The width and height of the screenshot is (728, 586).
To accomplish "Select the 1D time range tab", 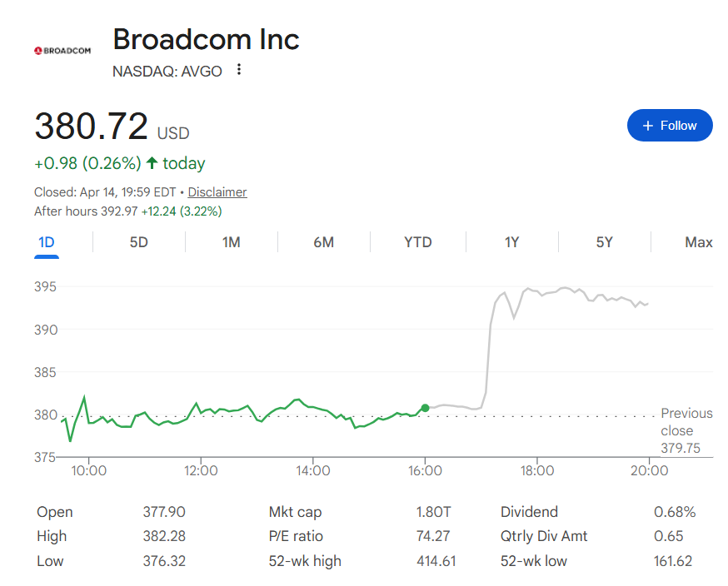I will point(47,242).
